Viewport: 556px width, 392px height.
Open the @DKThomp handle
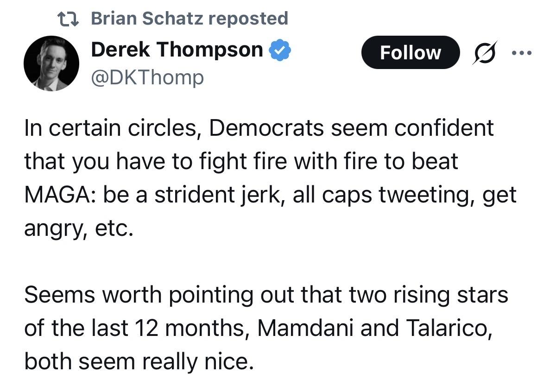(x=147, y=77)
